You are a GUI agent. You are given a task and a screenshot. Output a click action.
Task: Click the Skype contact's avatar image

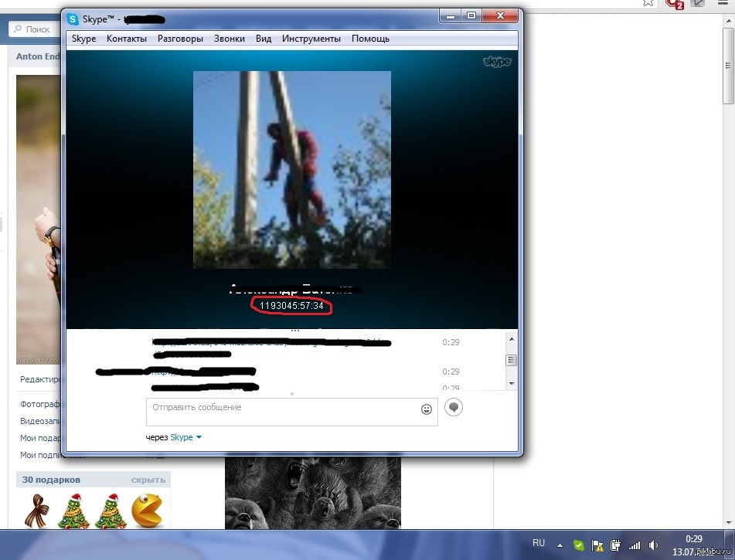(x=291, y=169)
